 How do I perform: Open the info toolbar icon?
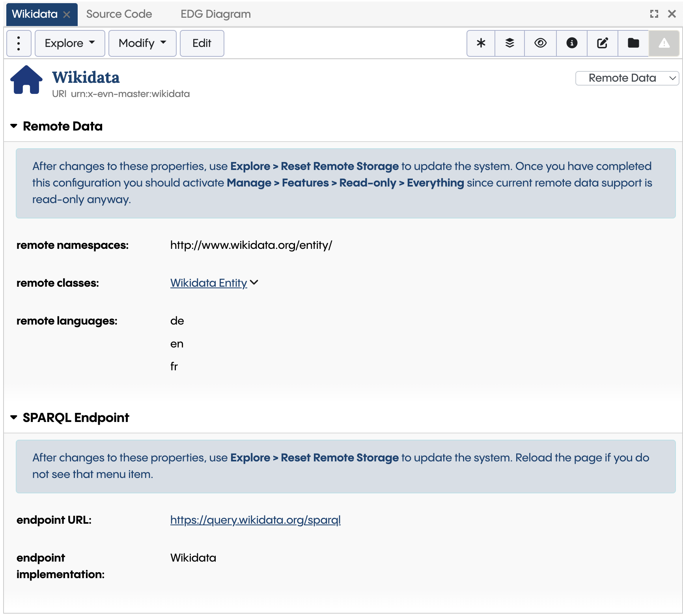(571, 43)
